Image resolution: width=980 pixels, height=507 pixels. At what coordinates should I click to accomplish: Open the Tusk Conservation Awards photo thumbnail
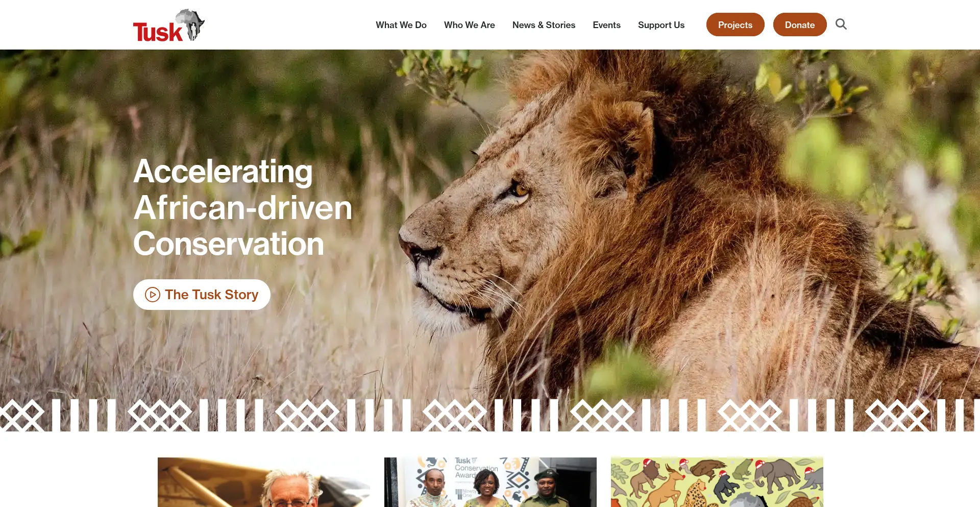(x=491, y=482)
